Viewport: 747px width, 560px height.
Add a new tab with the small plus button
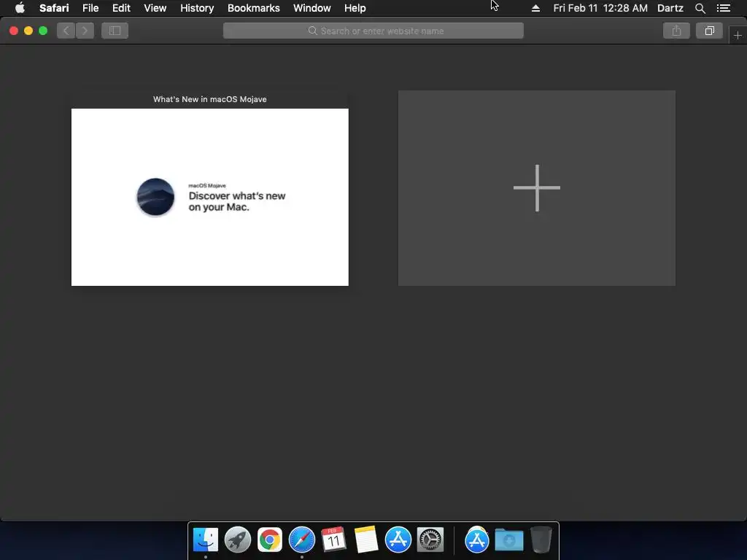click(738, 36)
